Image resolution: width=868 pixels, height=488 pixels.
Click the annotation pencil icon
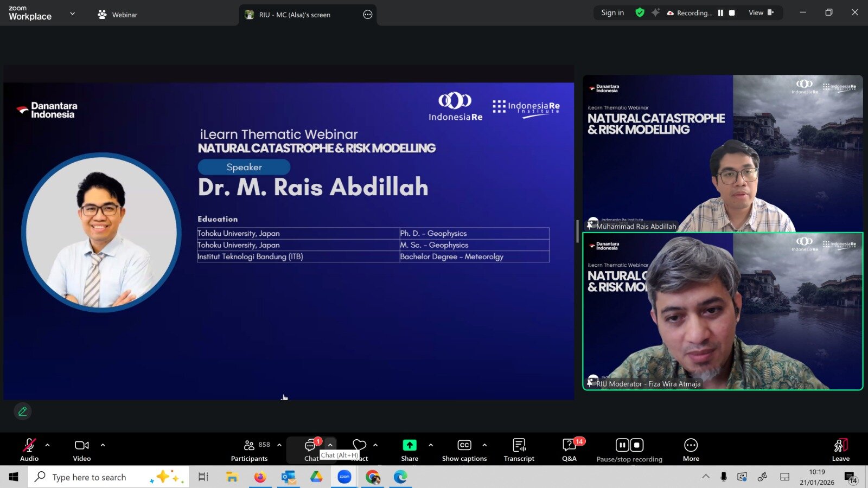point(23,412)
